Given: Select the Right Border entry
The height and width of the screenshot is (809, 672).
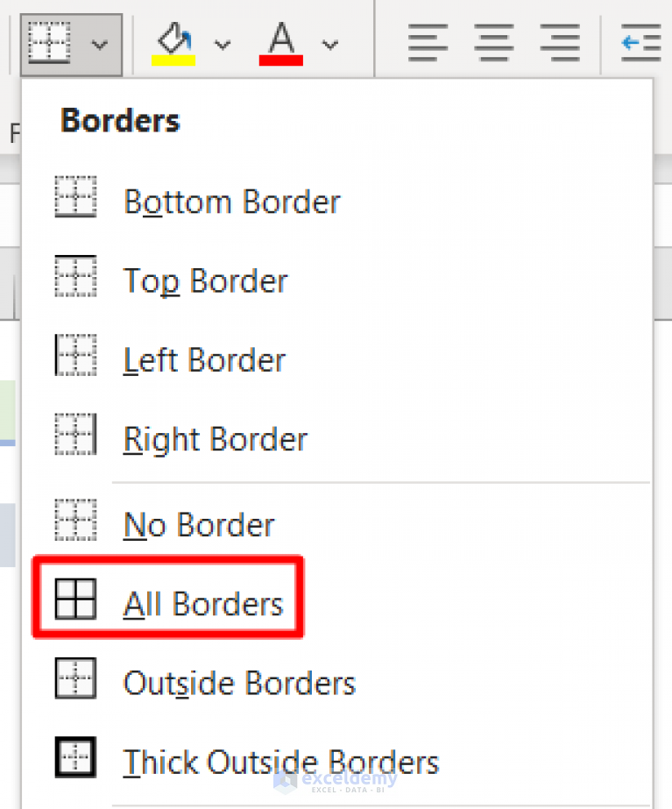Looking at the screenshot, I should pos(216,439).
